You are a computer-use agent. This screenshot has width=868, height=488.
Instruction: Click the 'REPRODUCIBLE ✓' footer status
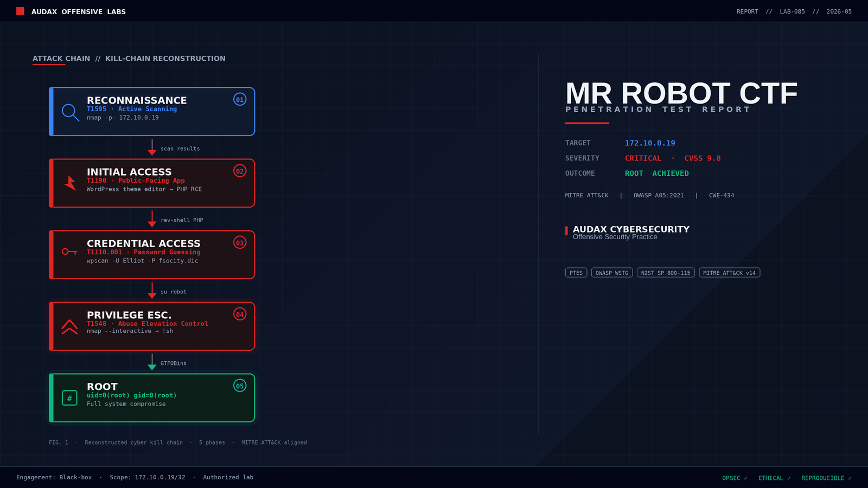[x=827, y=478]
